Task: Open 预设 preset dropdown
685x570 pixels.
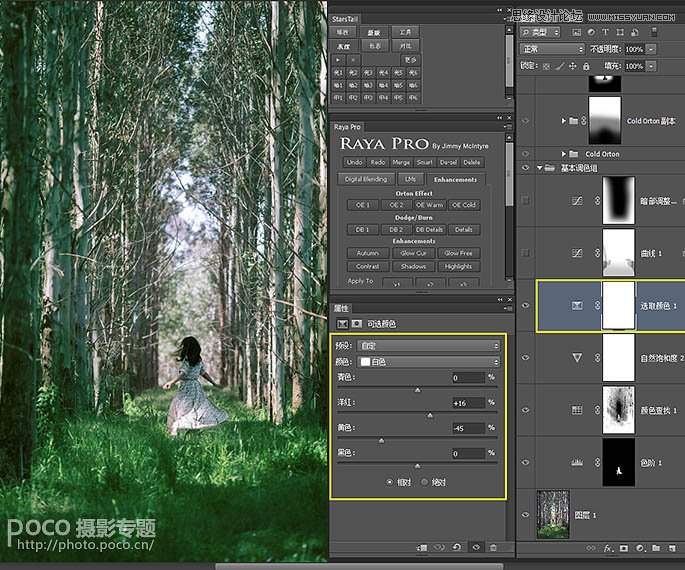Action: [429, 345]
